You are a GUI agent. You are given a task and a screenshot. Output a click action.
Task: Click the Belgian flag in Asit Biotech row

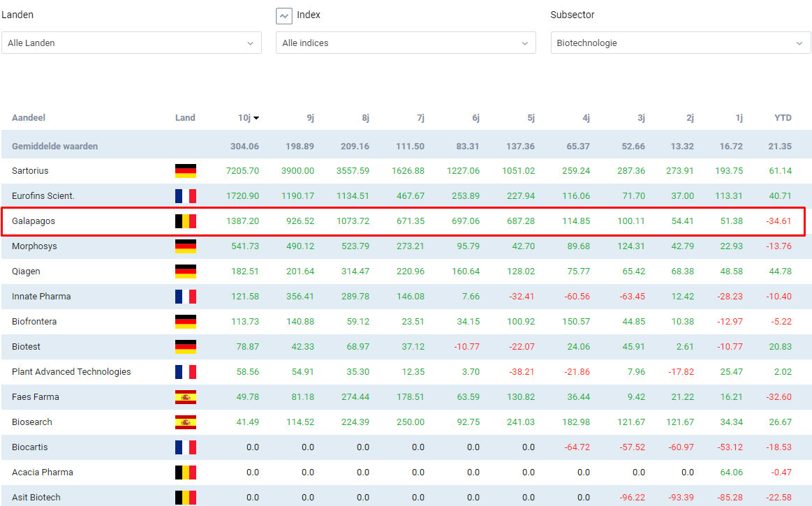(x=186, y=497)
